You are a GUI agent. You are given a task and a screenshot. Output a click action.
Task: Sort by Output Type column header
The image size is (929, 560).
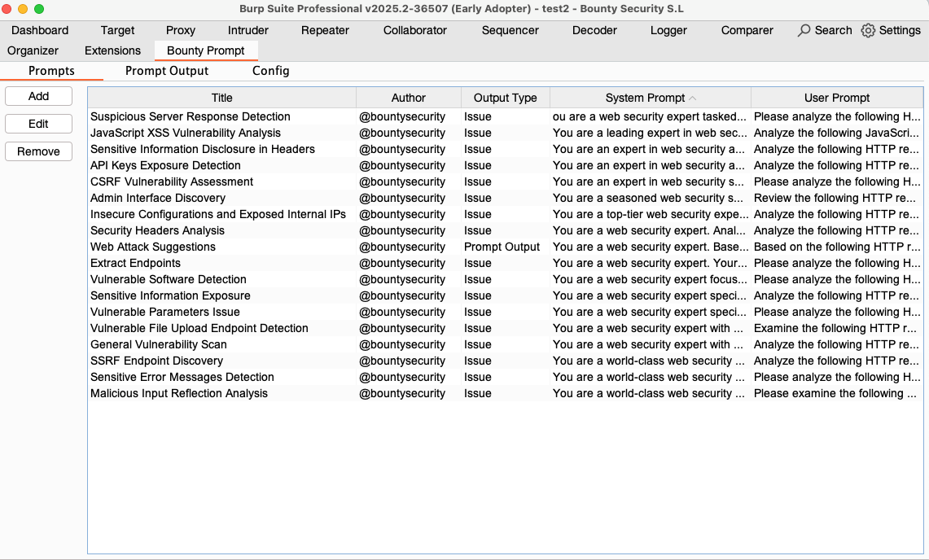point(505,98)
